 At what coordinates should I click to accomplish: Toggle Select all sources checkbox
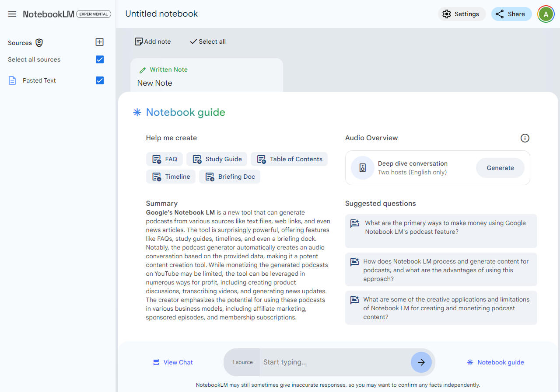coord(100,59)
